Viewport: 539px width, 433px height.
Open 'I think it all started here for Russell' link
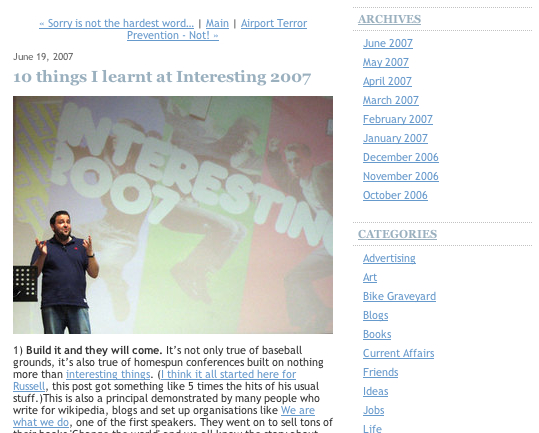(x=228, y=374)
